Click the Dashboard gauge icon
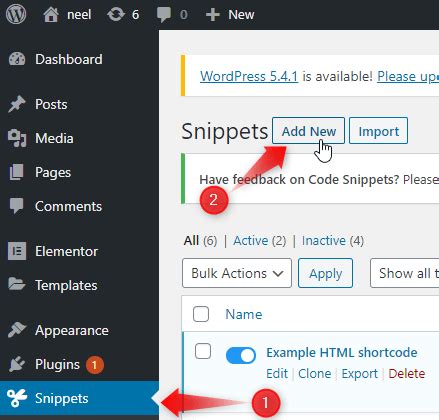Viewport: 439px width, 420px height. 17,59
